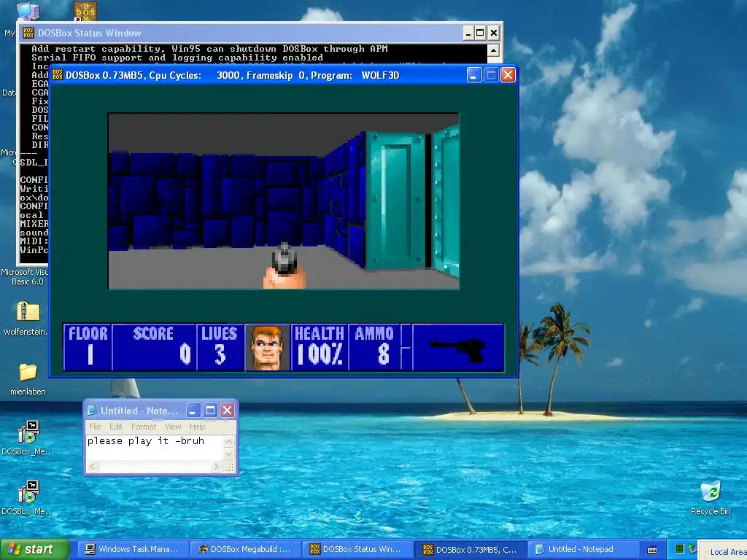The width and height of the screenshot is (747, 560).
Task: Click Notepad horizontal scrollbar left arrow
Action: click(x=92, y=467)
